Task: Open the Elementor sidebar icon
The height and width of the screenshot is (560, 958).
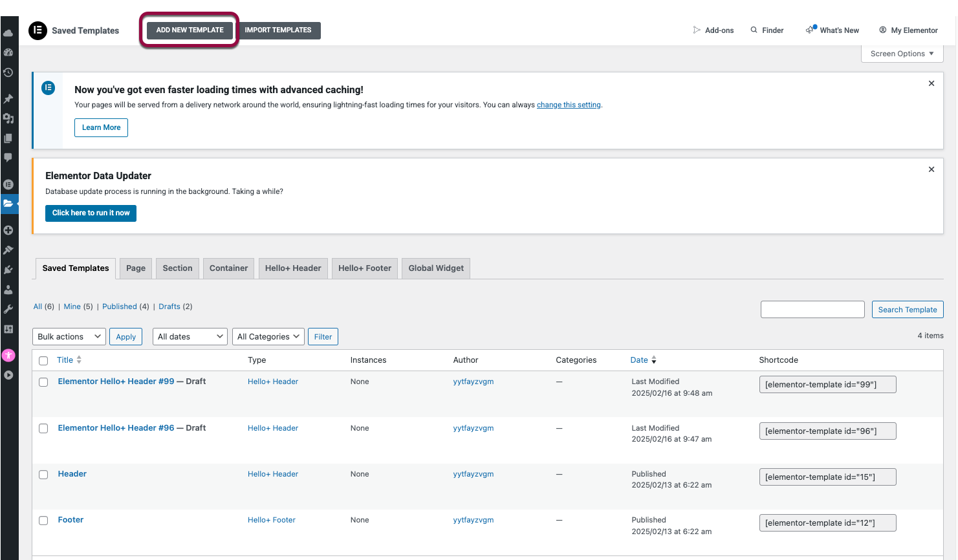Action: click(8, 184)
